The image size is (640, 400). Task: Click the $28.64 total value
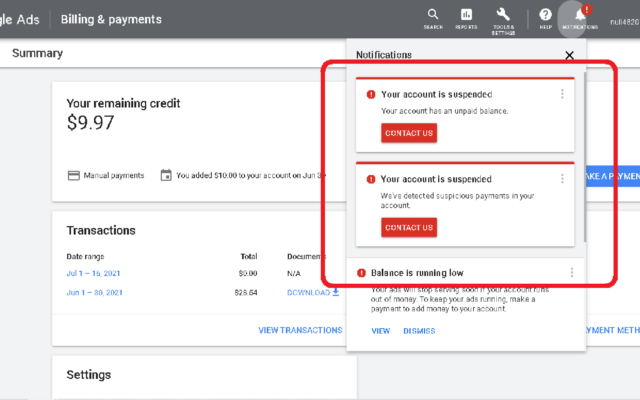coord(246,293)
